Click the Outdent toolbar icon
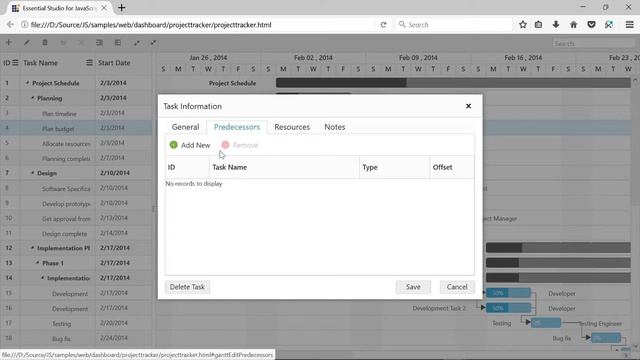The width and height of the screenshot is (640, 360). click(x=118, y=42)
